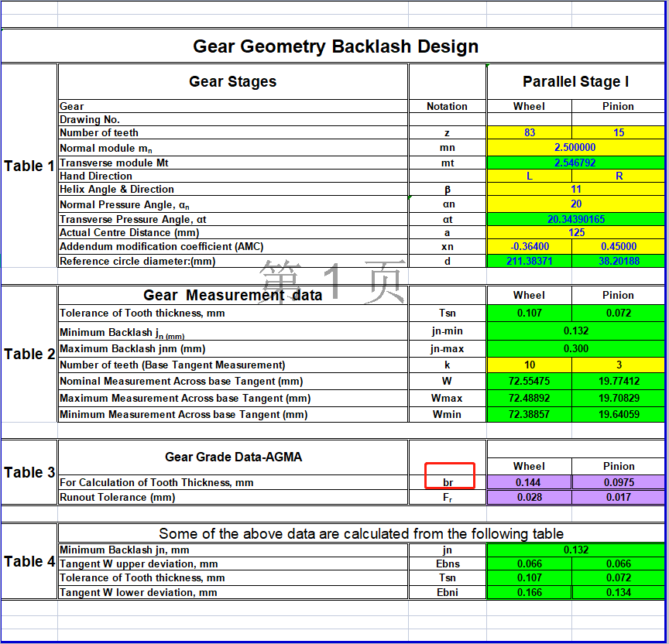Click the "Table 4" label cell
Viewport: 669px width, 644px height.
(29, 561)
